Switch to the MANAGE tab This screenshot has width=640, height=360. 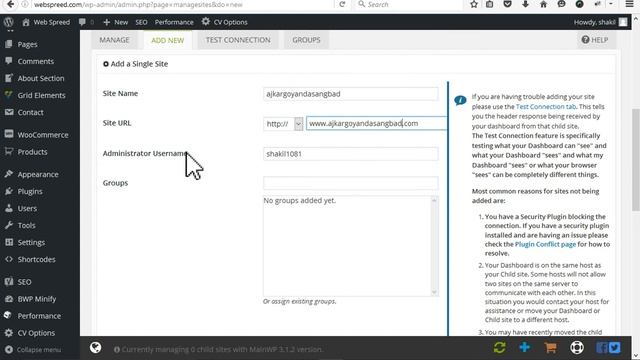(x=114, y=40)
